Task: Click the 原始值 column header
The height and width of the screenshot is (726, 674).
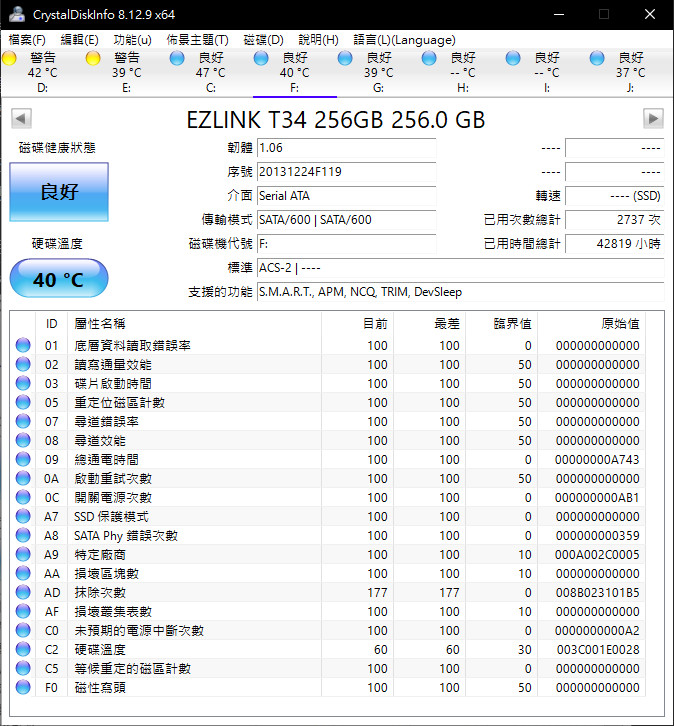Action: [x=592, y=324]
